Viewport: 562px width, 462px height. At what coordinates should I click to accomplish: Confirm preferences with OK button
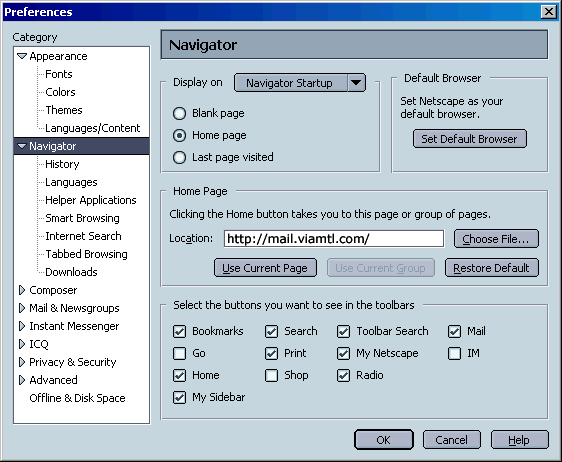pos(384,440)
